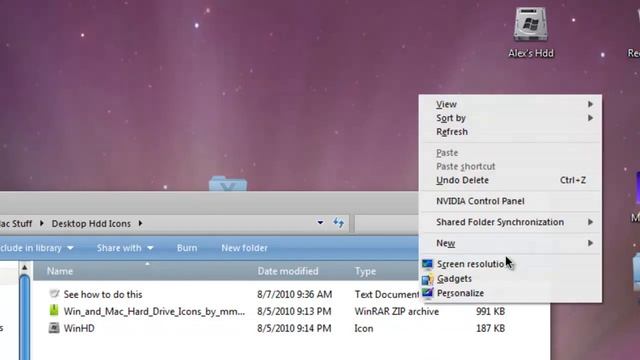Open Alex's Hdd desktop drive icon
Viewport: 640px width, 360px height.
530,24
